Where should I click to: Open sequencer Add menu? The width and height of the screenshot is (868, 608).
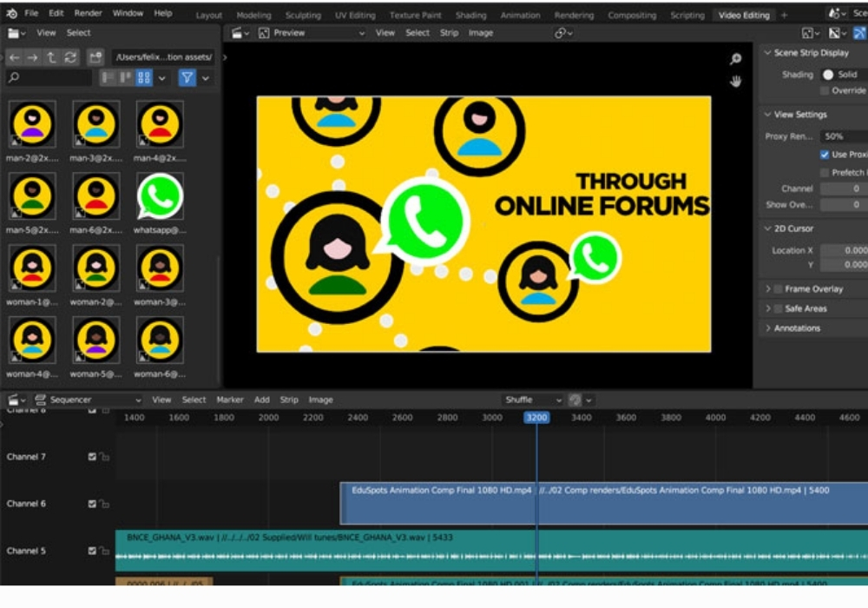(x=262, y=400)
